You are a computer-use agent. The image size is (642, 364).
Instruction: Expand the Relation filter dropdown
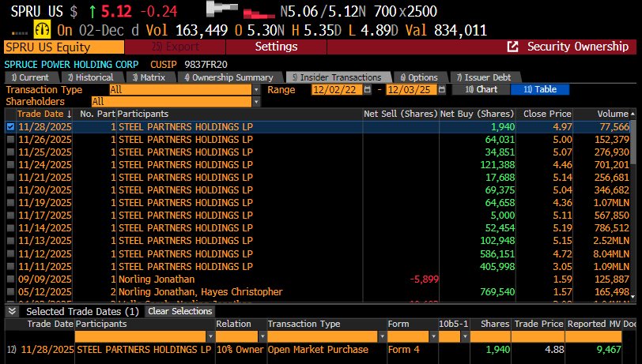pyautogui.click(x=262, y=336)
